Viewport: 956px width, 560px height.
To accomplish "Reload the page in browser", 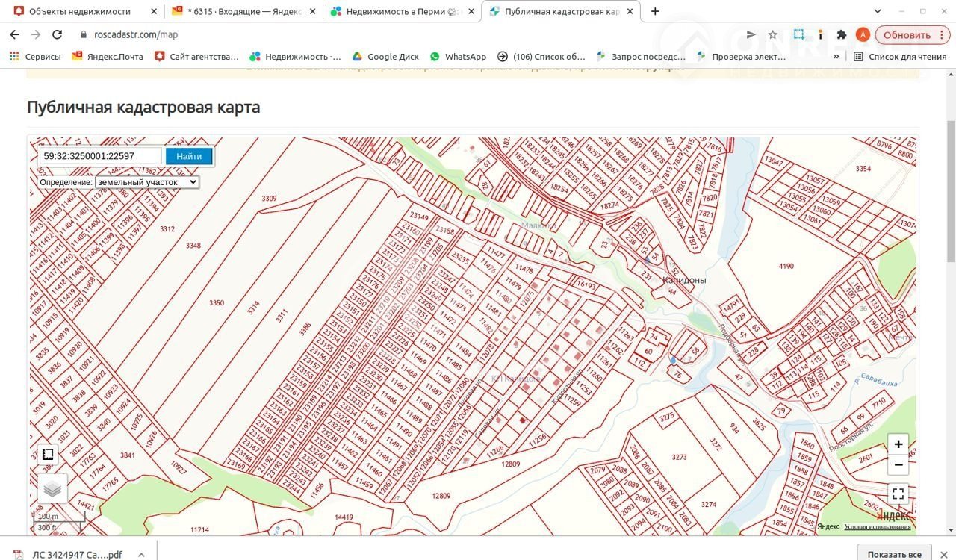I will pyautogui.click(x=57, y=34).
